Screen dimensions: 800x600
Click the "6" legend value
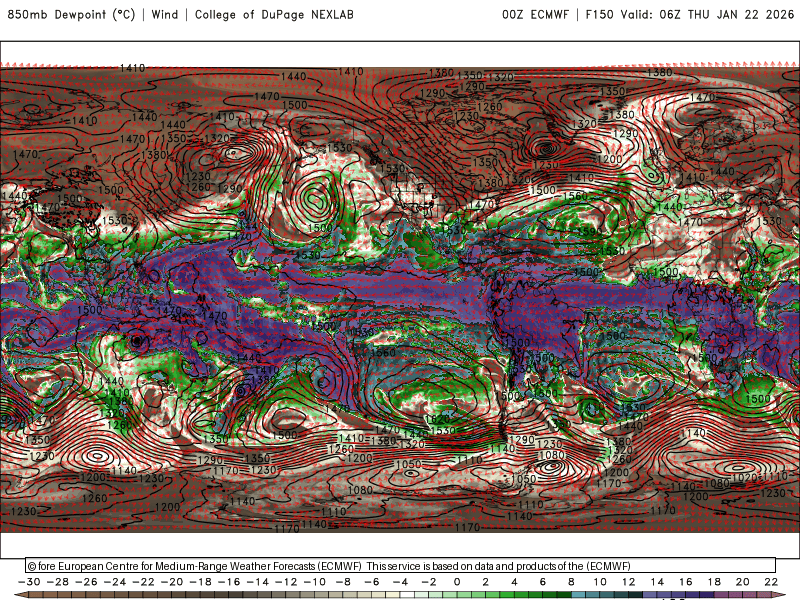tap(542, 582)
